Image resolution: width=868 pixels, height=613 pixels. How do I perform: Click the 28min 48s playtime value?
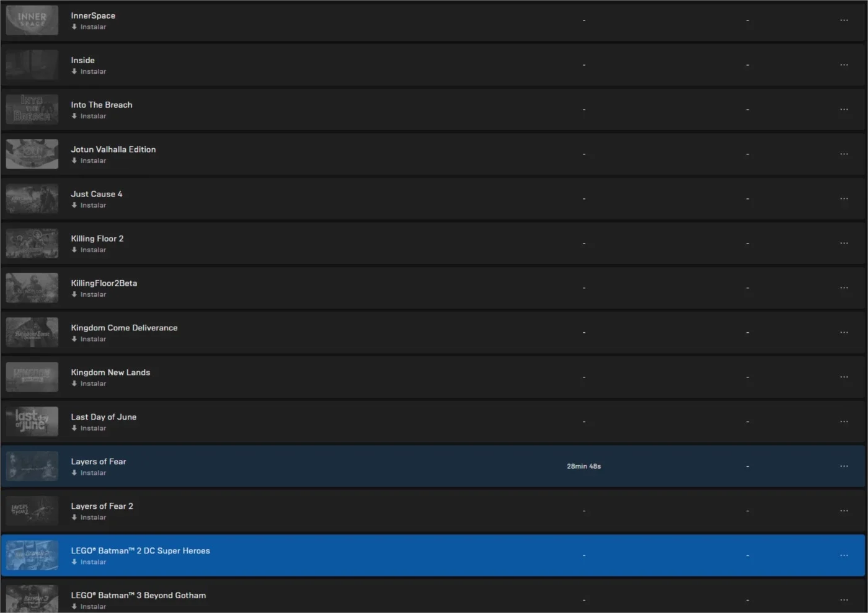tap(584, 466)
